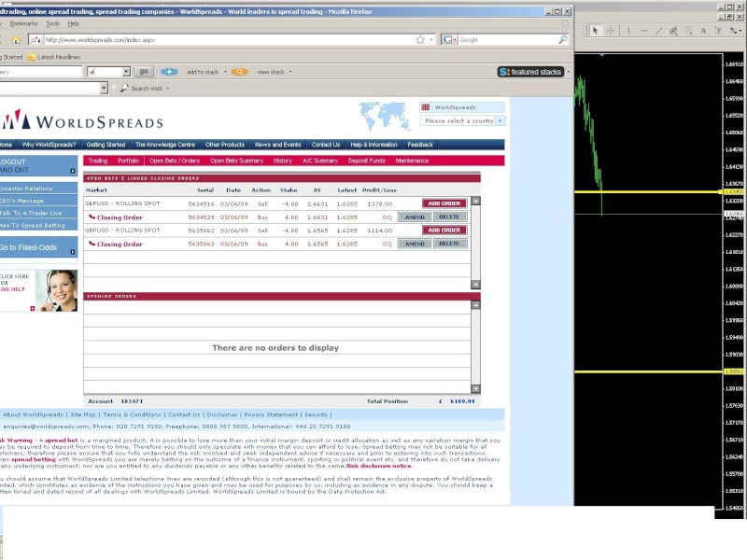Image resolution: width=747 pixels, height=560 pixels.
Task: Open the Google search engine selector
Action: [x=449, y=39]
